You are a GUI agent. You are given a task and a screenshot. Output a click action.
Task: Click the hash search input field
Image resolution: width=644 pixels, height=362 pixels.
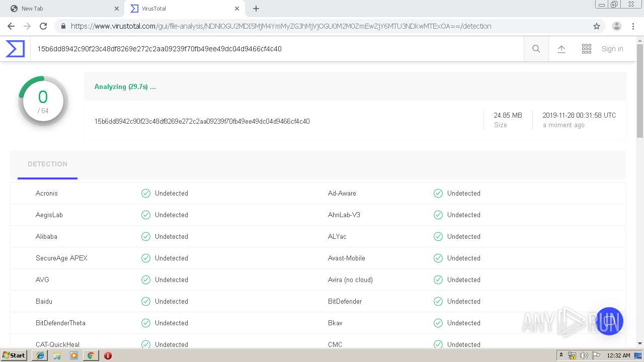277,49
